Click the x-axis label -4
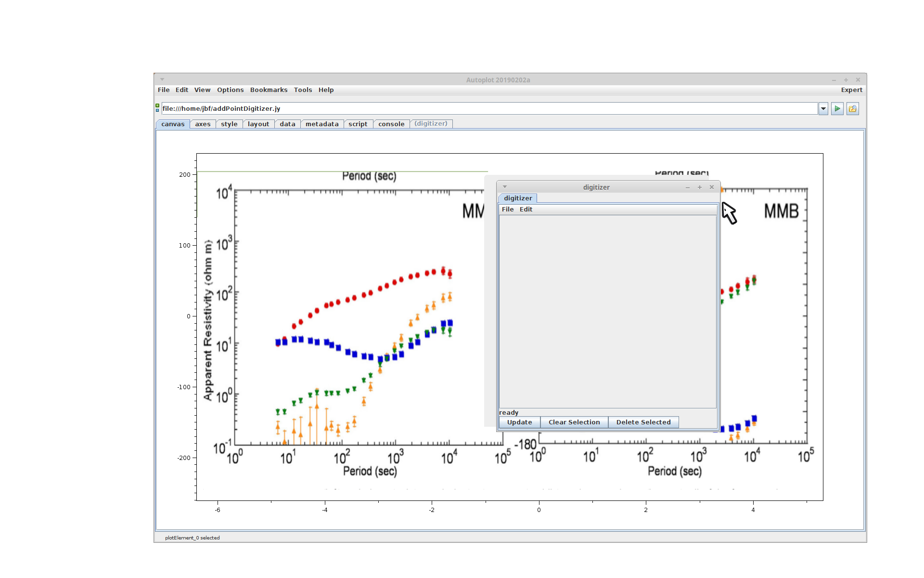 pos(325,510)
